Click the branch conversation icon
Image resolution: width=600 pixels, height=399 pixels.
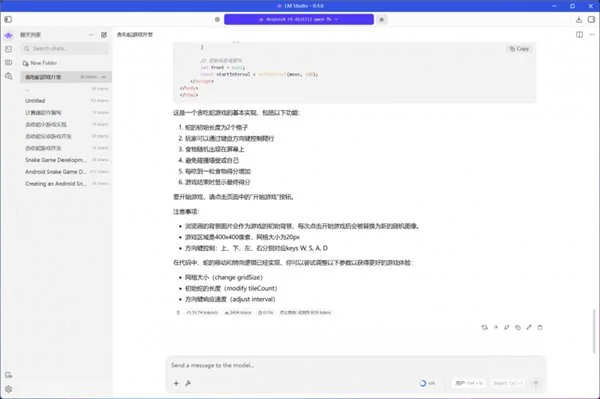(x=507, y=327)
